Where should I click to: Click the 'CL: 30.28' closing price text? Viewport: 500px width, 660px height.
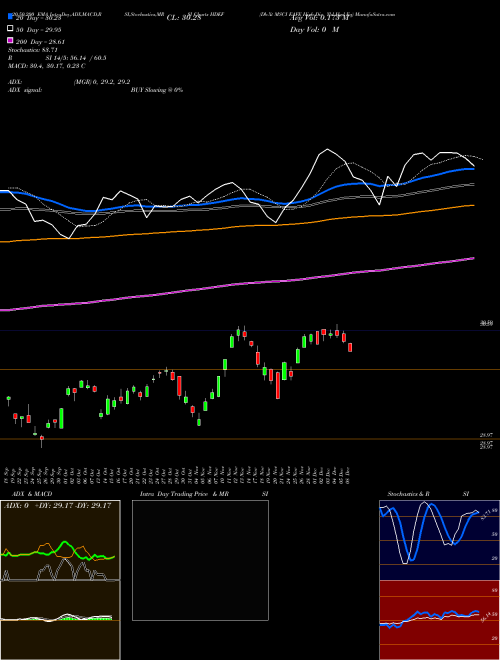click(185, 18)
